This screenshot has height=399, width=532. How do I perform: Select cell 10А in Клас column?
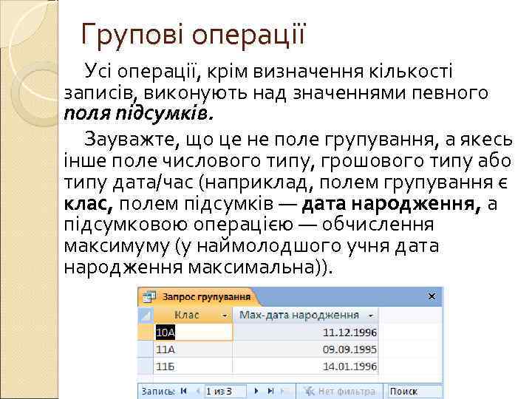pos(193,332)
